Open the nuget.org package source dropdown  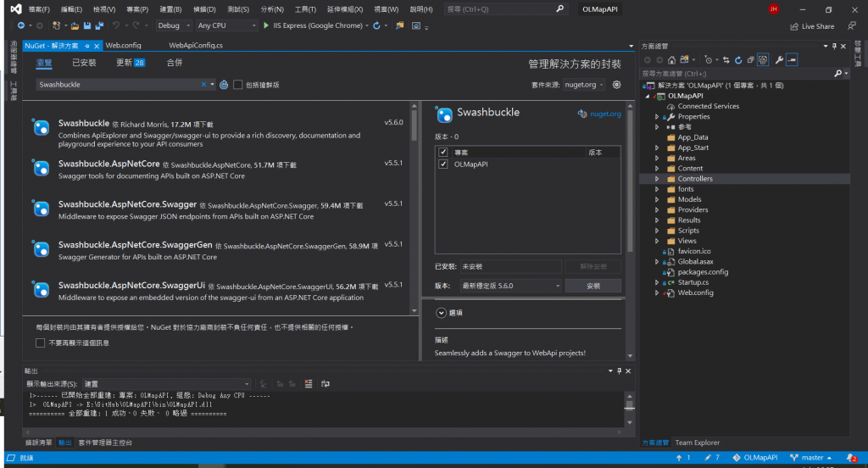pyautogui.click(x=584, y=85)
